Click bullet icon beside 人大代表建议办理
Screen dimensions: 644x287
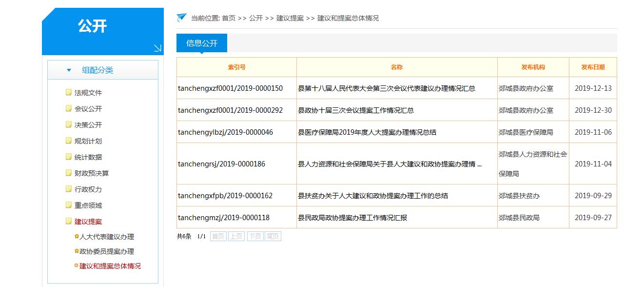tap(77, 237)
